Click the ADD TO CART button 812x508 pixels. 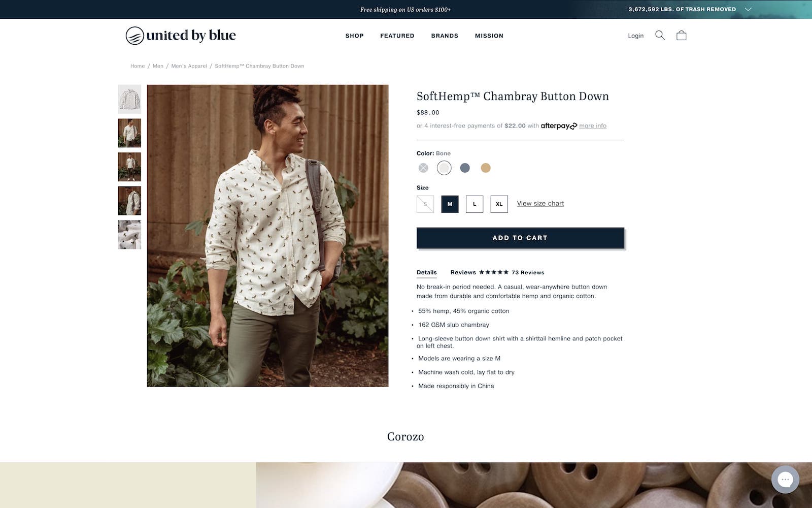click(520, 238)
